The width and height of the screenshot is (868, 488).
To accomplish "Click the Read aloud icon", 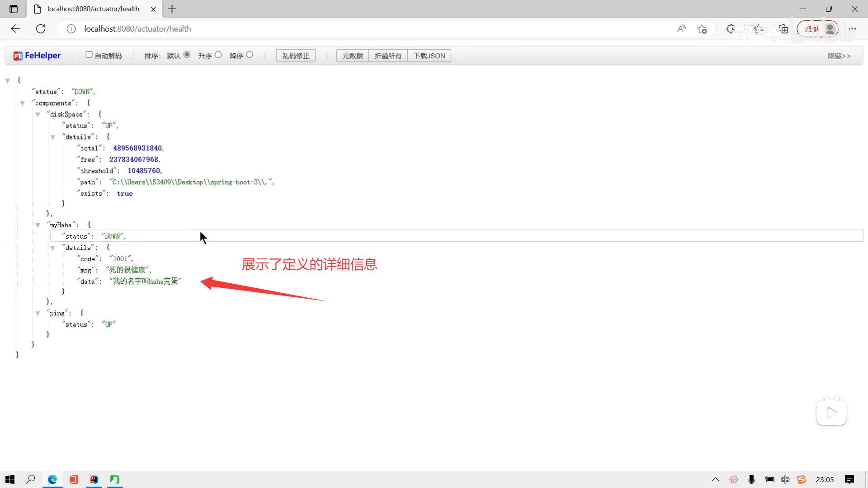I will point(681,29).
